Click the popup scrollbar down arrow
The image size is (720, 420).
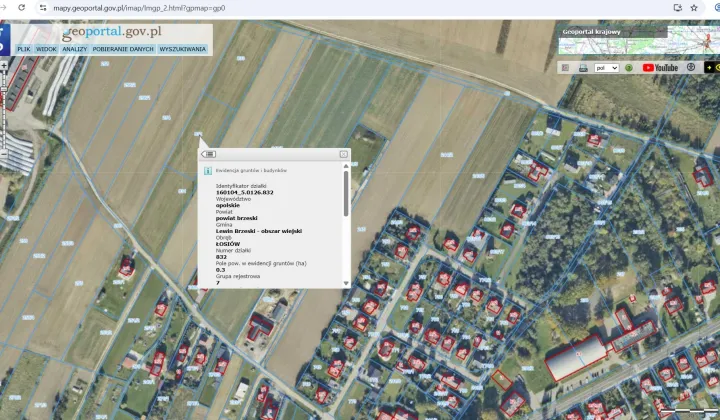pyautogui.click(x=346, y=283)
